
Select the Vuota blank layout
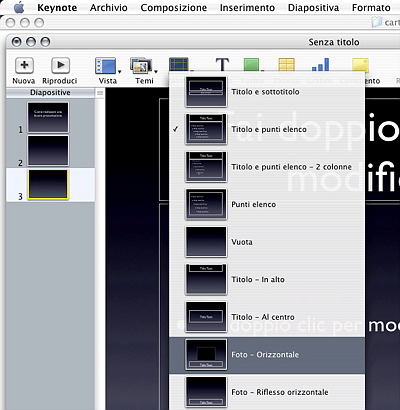[267, 242]
